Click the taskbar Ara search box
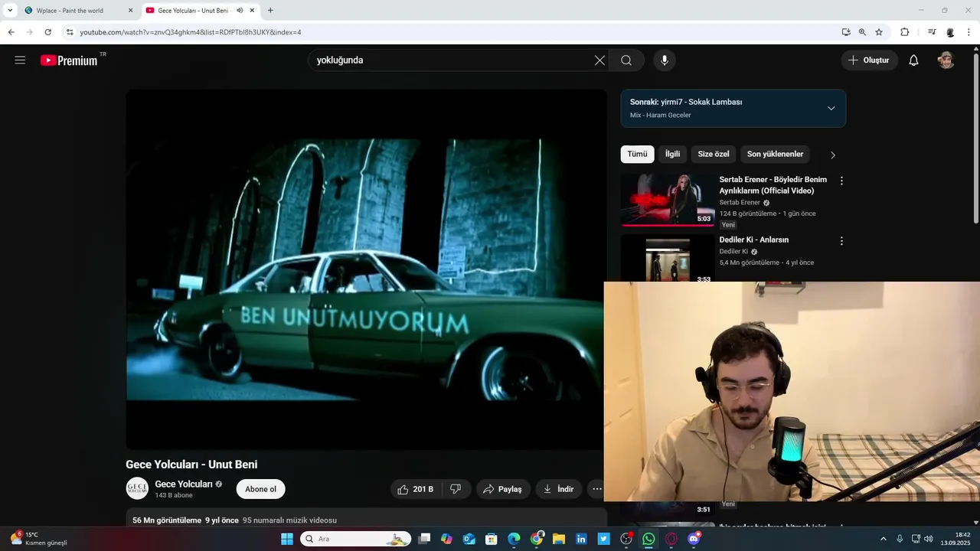Viewport: 980px width, 551px height. pos(355,539)
